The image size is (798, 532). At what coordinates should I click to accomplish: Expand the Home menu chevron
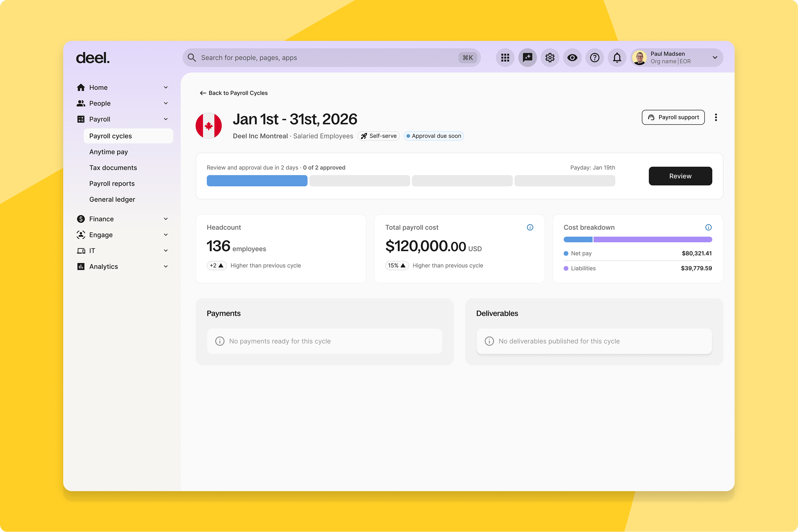(166, 88)
